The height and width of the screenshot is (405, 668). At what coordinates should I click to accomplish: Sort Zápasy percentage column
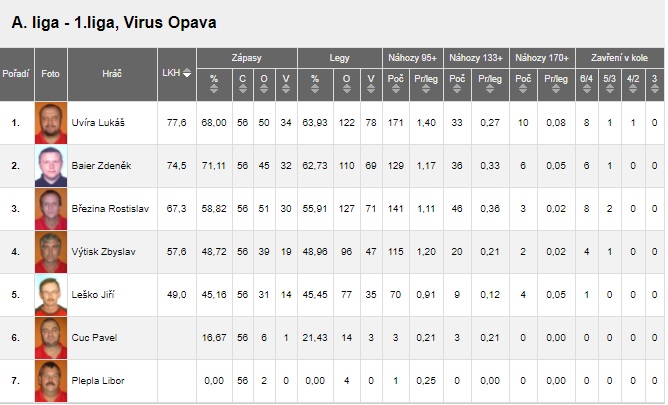pos(214,89)
